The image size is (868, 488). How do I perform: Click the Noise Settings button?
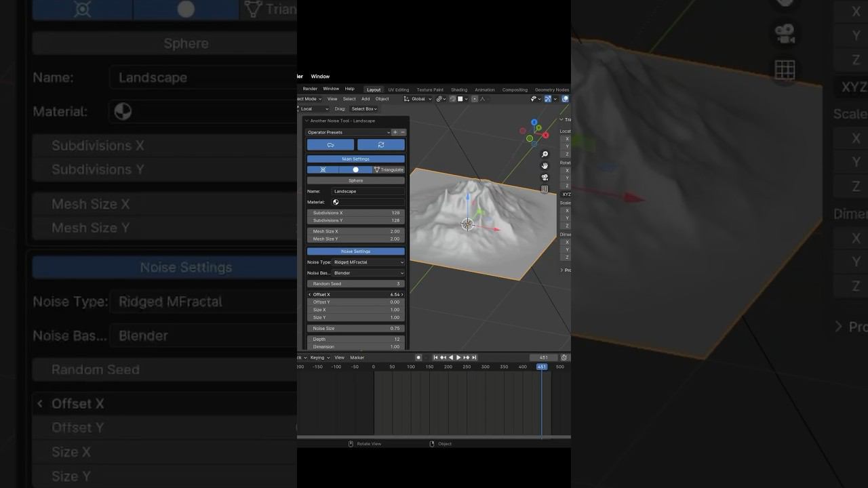click(x=356, y=251)
